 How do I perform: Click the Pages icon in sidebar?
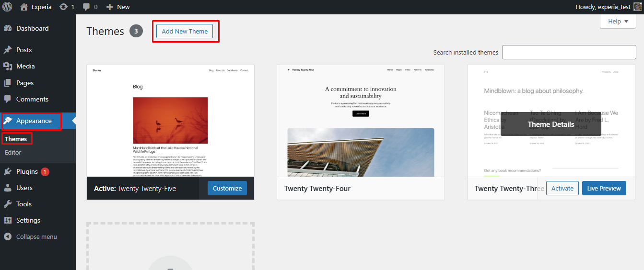pyautogui.click(x=8, y=83)
